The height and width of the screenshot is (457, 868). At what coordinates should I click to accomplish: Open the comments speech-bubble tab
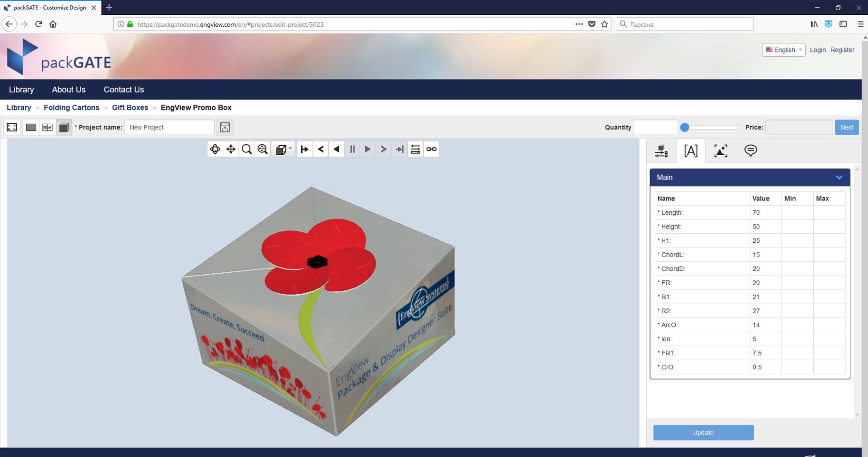click(750, 151)
